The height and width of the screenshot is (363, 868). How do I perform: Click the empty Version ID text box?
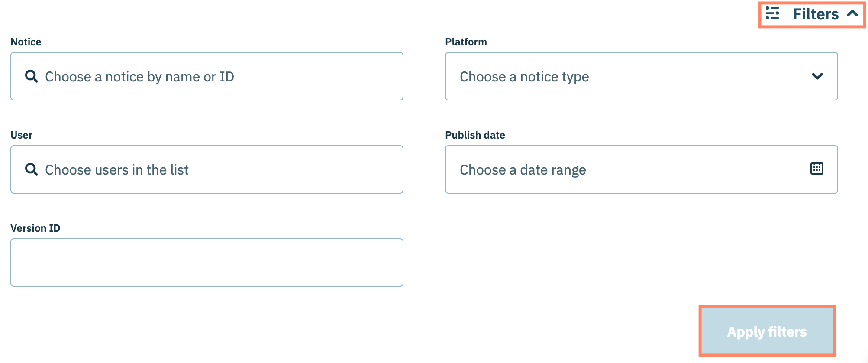207,263
